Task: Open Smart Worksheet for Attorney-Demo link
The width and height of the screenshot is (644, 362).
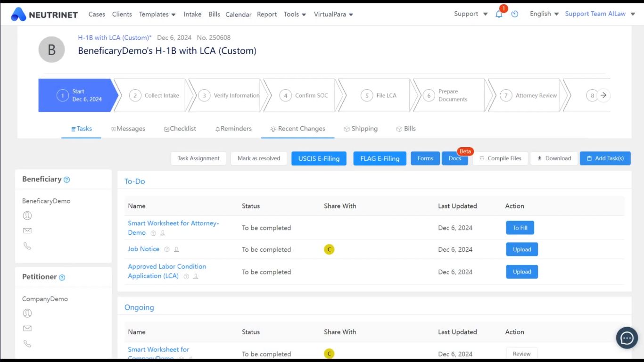Action: tap(173, 228)
